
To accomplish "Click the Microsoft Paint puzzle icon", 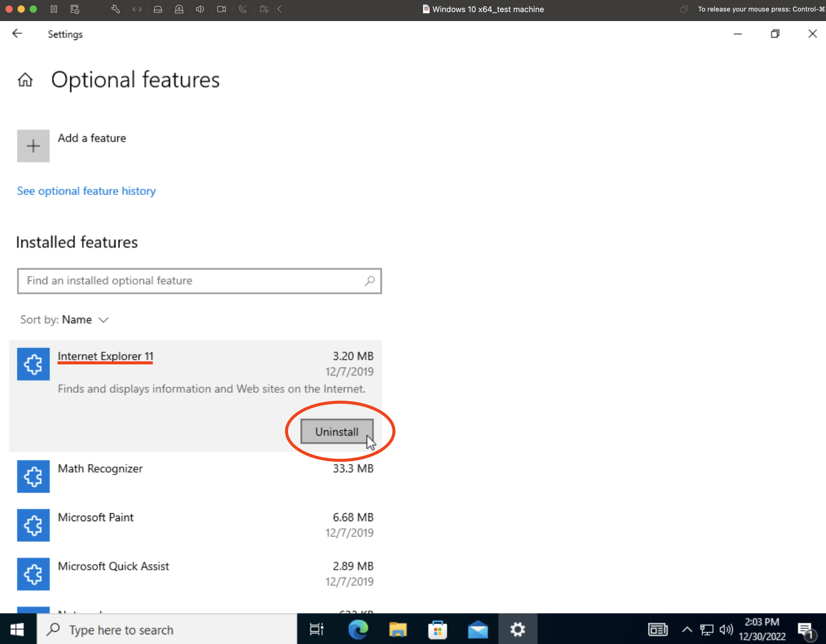I will [33, 525].
